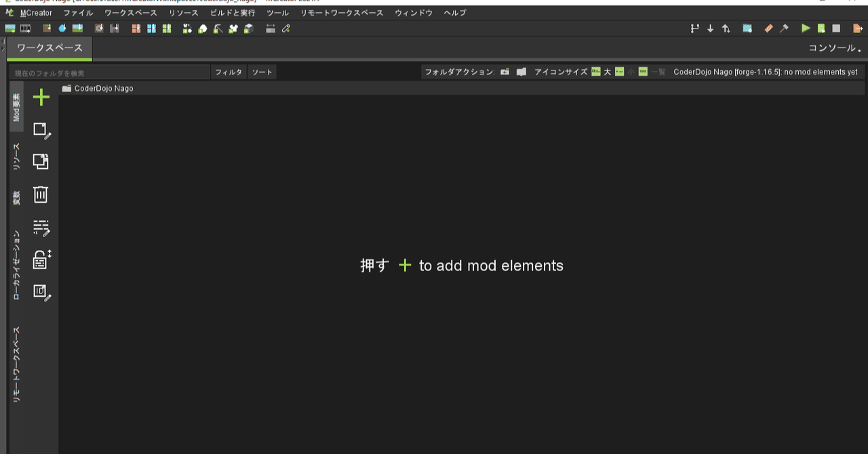Image resolution: width=868 pixels, height=454 pixels.
Task: Click the edit registry ID sidebar icon
Action: [42, 293]
